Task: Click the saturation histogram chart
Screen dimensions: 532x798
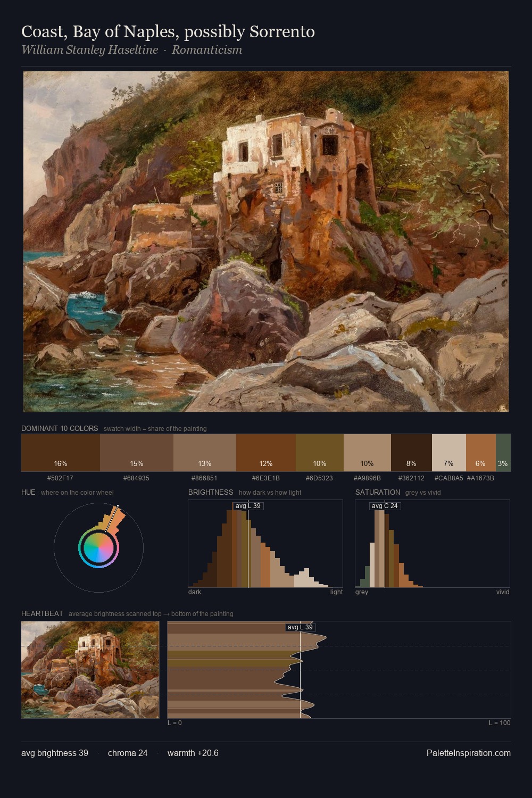Action: click(433, 544)
